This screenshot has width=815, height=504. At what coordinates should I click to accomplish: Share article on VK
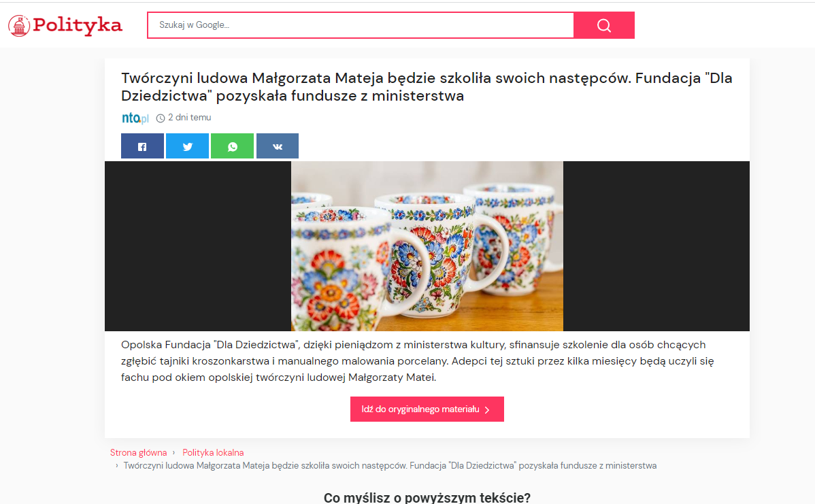pyautogui.click(x=278, y=146)
